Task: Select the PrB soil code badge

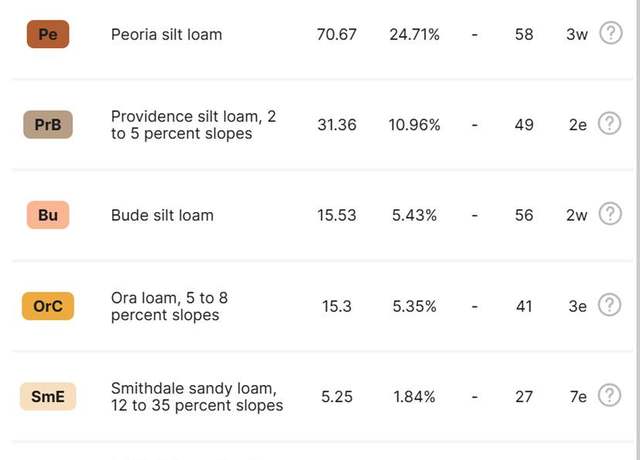Action: [x=48, y=124]
